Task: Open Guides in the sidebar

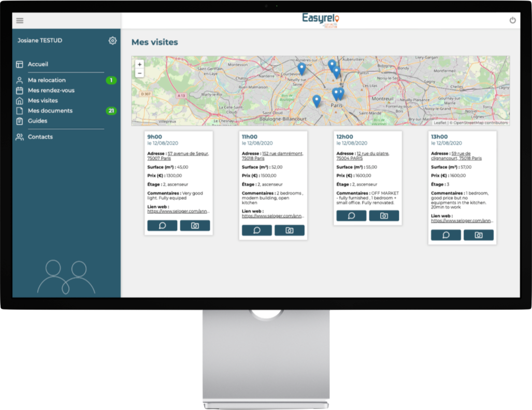Action: [x=37, y=121]
